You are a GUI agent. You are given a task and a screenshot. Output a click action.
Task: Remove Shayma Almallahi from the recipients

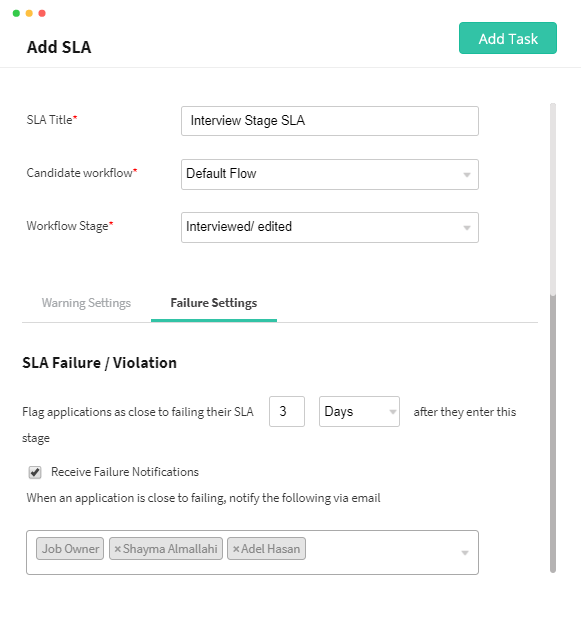117,549
